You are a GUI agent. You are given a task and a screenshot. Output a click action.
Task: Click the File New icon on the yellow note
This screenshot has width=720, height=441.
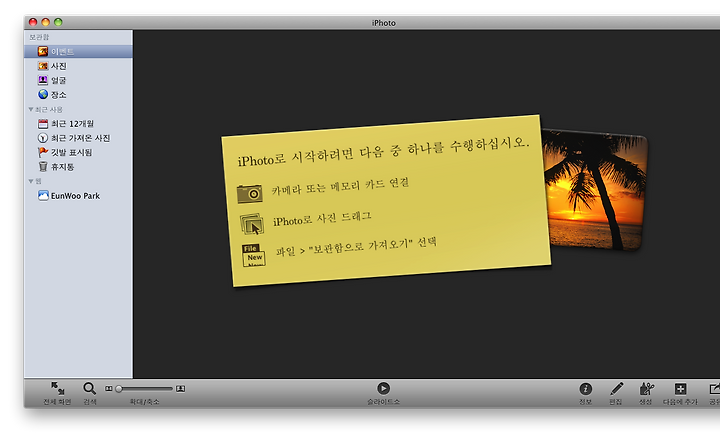pyautogui.click(x=254, y=255)
